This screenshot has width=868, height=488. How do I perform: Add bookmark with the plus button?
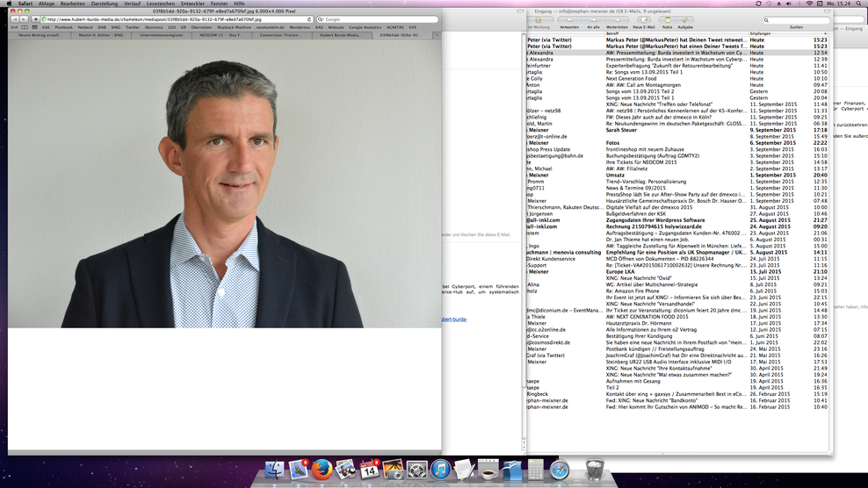click(x=35, y=19)
